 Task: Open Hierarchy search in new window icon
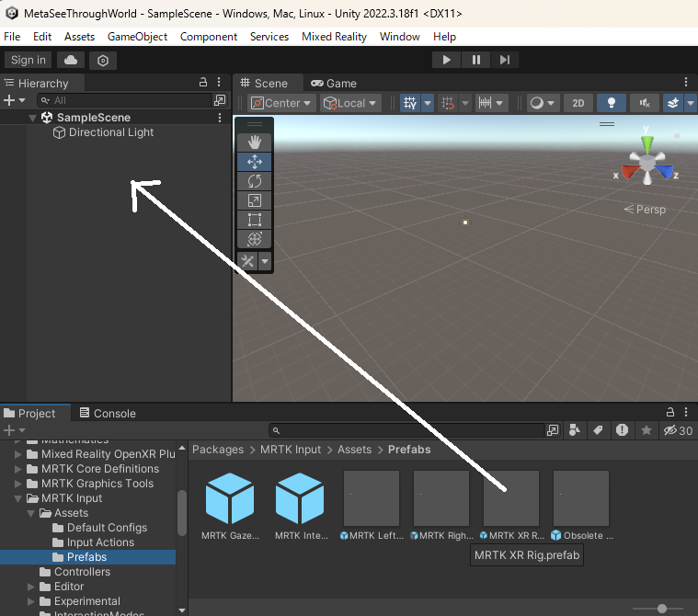click(x=220, y=100)
